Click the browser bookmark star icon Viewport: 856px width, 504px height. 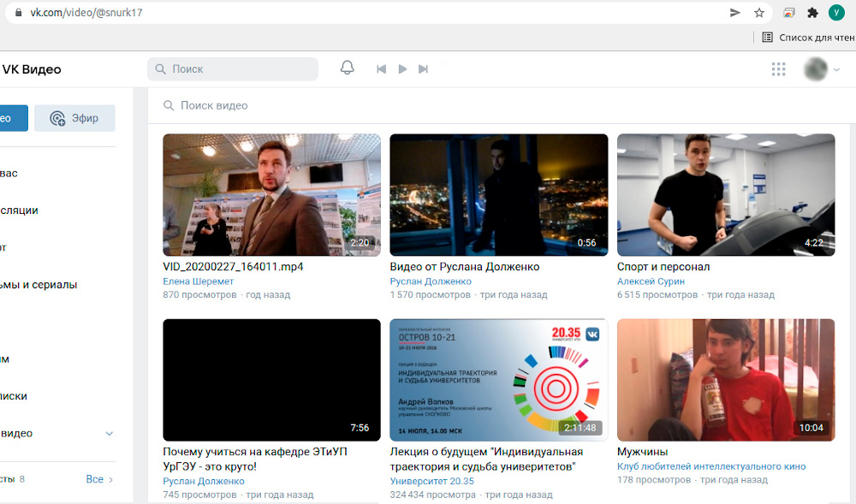click(x=758, y=13)
